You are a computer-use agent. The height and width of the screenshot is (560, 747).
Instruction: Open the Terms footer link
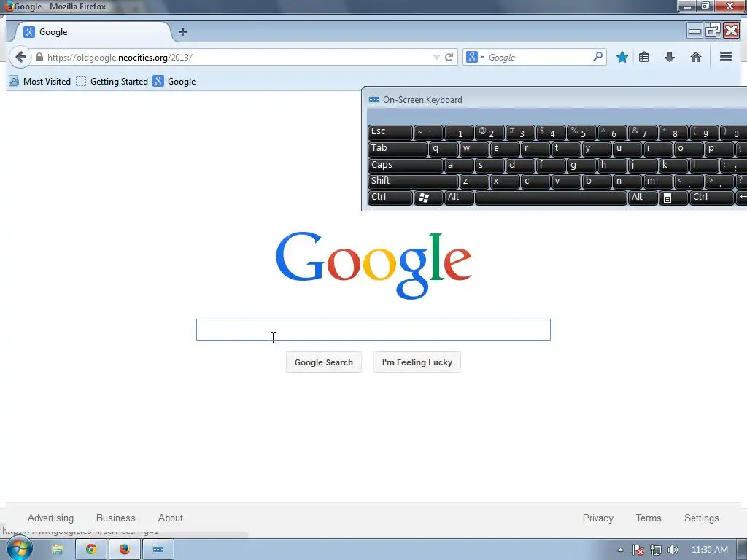[649, 518]
